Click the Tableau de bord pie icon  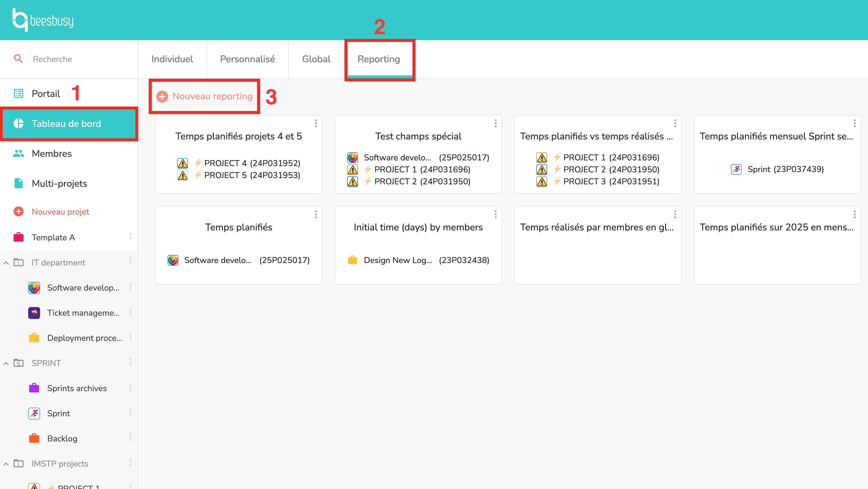click(19, 123)
